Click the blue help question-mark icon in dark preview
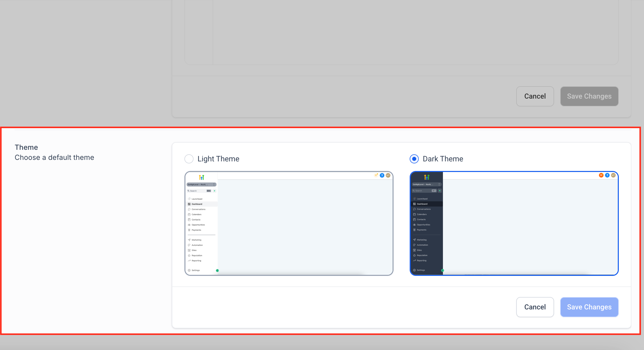Viewport: 644px width, 350px height. coord(607,175)
